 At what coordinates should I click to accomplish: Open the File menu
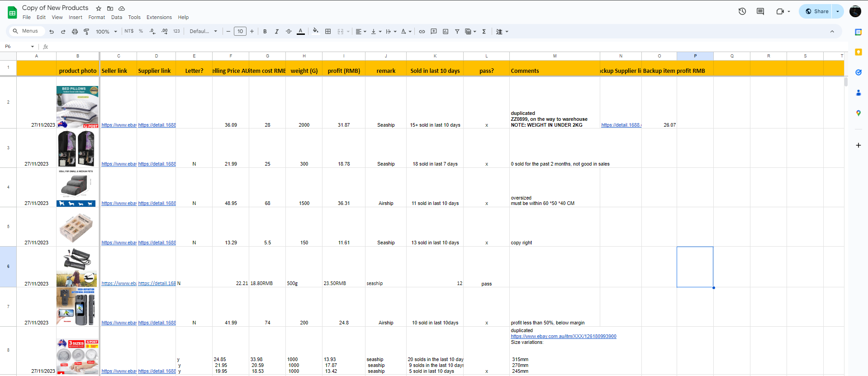point(27,17)
